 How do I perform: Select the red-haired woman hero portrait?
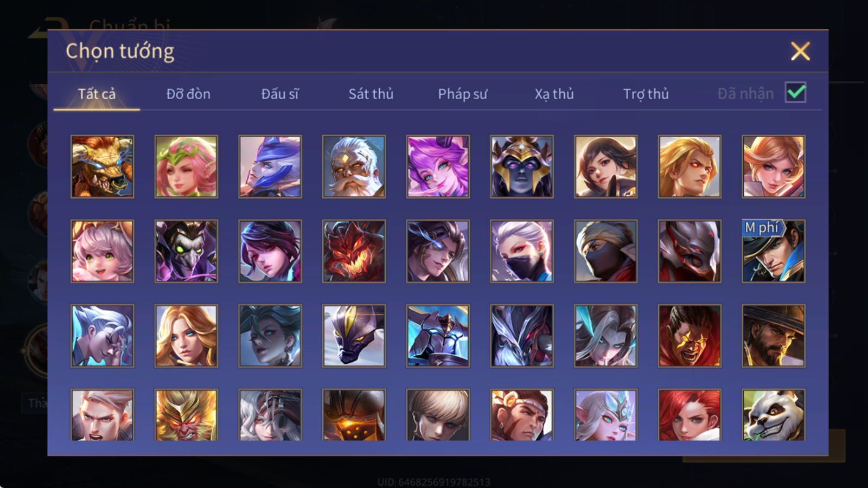[690, 414]
